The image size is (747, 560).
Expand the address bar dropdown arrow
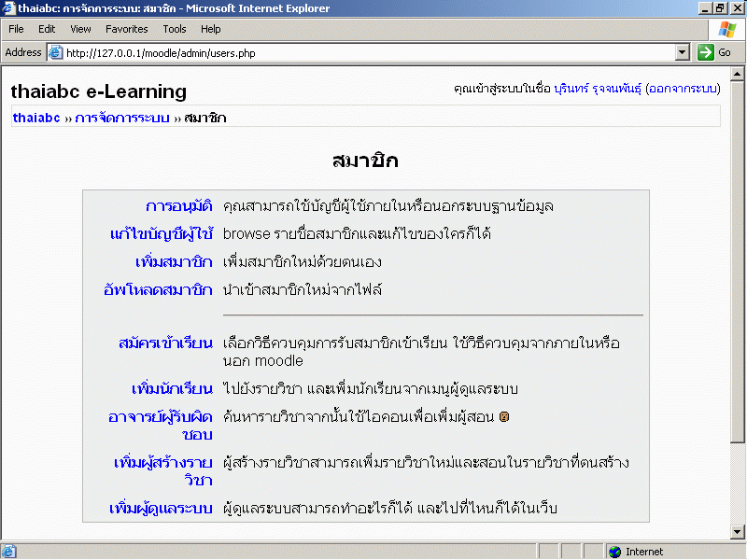tap(682, 53)
